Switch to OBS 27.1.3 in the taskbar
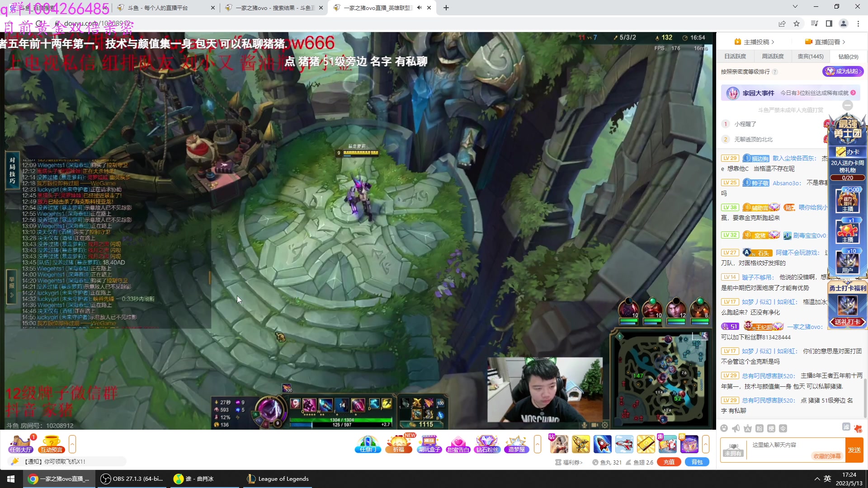The image size is (868, 488). click(131, 479)
